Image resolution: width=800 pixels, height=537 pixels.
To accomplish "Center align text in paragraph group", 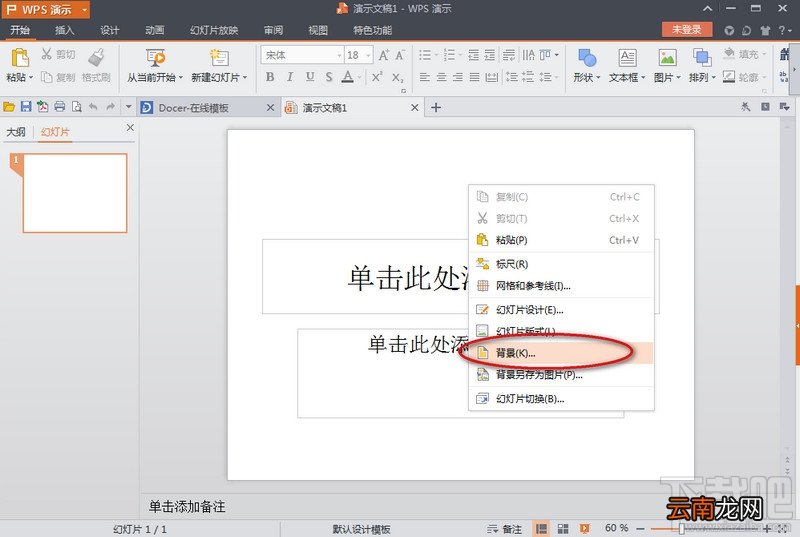I will (x=441, y=78).
